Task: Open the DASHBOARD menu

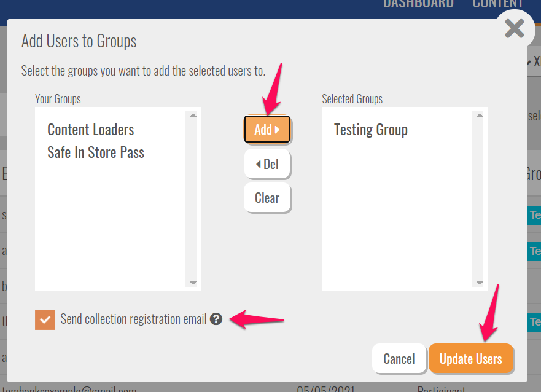Action: (418, 4)
